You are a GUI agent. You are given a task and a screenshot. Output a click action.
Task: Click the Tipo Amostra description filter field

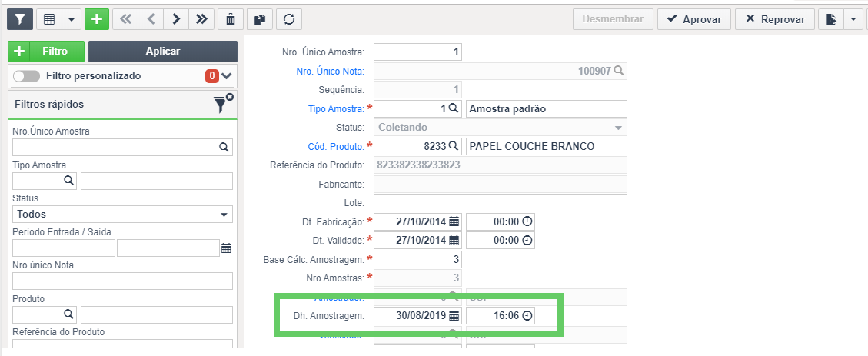pos(157,181)
